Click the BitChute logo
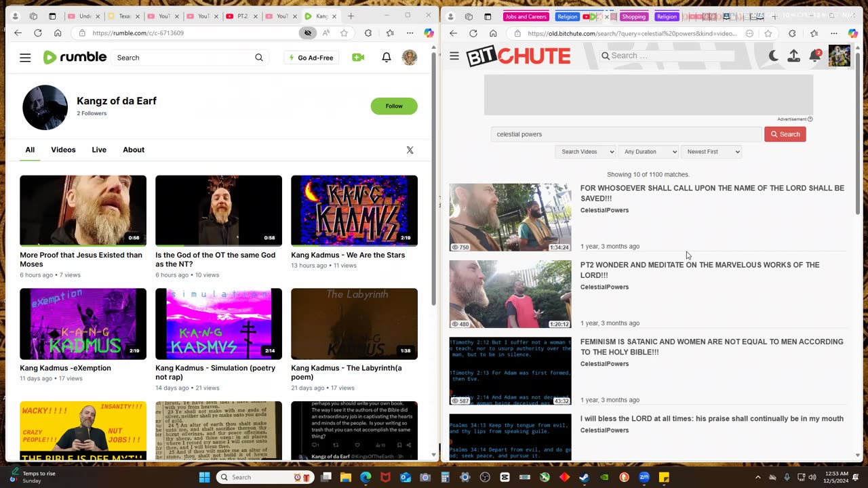Viewport: 868px width, 488px height. (518, 56)
